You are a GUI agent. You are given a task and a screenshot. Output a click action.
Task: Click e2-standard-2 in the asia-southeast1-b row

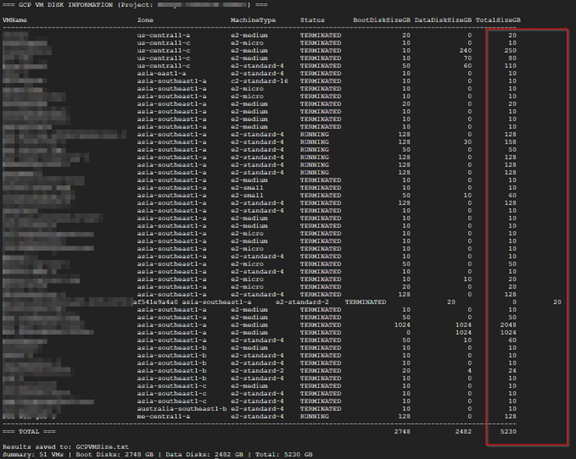[x=257, y=371]
